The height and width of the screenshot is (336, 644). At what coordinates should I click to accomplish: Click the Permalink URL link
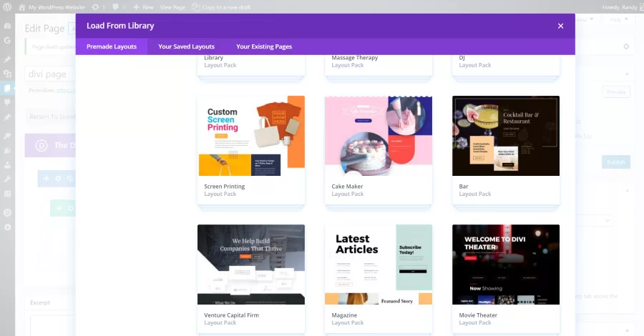[66, 90]
